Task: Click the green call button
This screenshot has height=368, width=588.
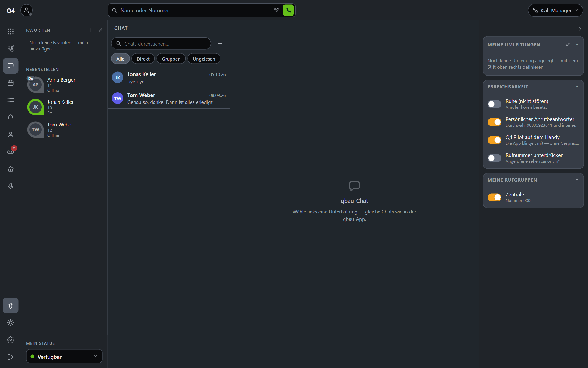Action: (x=288, y=10)
